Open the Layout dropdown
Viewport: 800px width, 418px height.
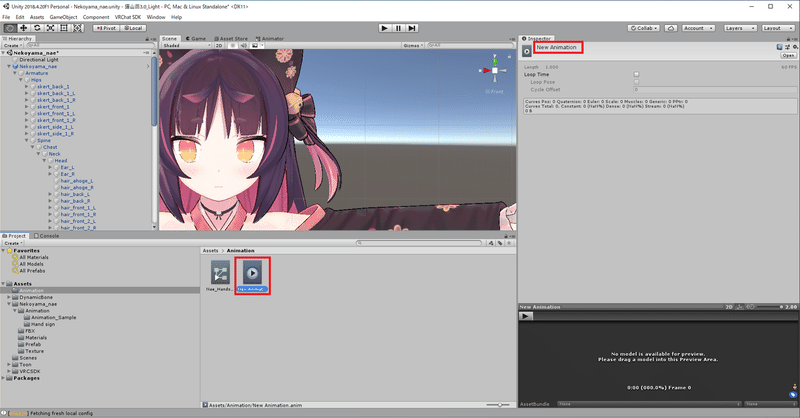(x=778, y=28)
